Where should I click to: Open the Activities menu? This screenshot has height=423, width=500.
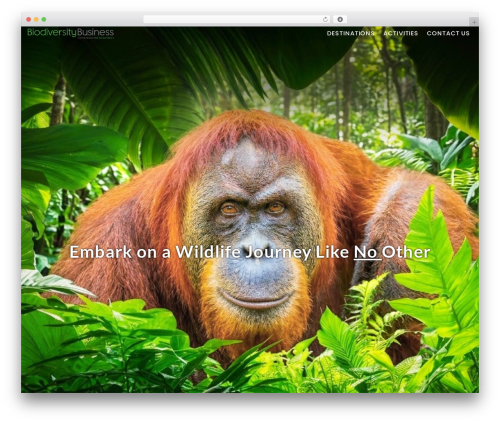[400, 33]
